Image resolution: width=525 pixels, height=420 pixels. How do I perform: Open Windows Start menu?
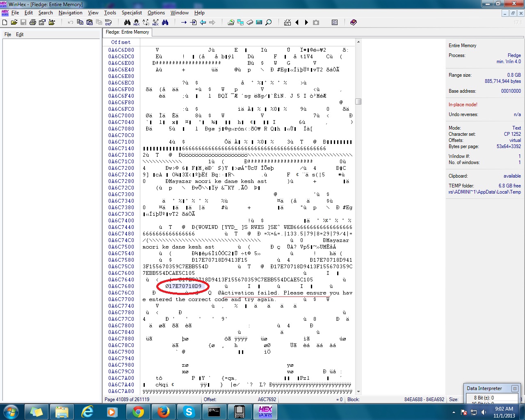click(11, 412)
